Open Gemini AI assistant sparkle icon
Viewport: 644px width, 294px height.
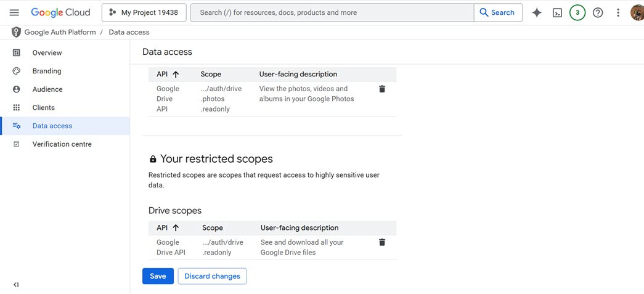(x=537, y=12)
